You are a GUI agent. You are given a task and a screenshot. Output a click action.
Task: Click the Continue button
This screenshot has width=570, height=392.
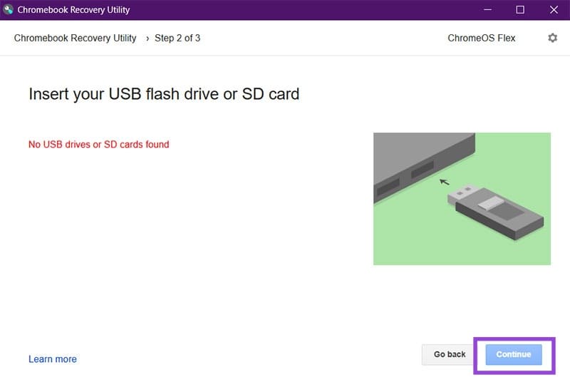pyautogui.click(x=514, y=354)
